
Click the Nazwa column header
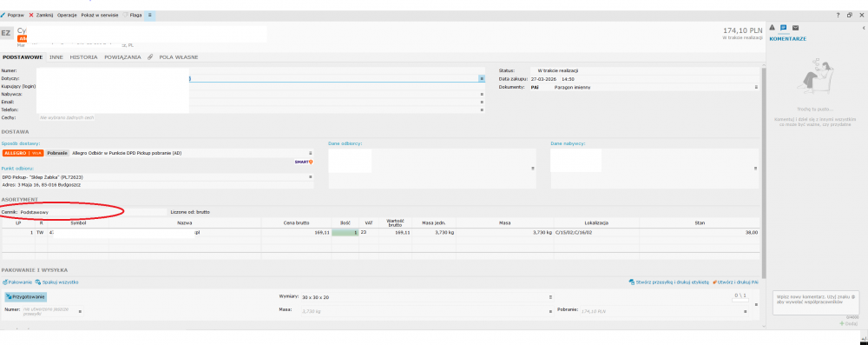(x=185, y=222)
